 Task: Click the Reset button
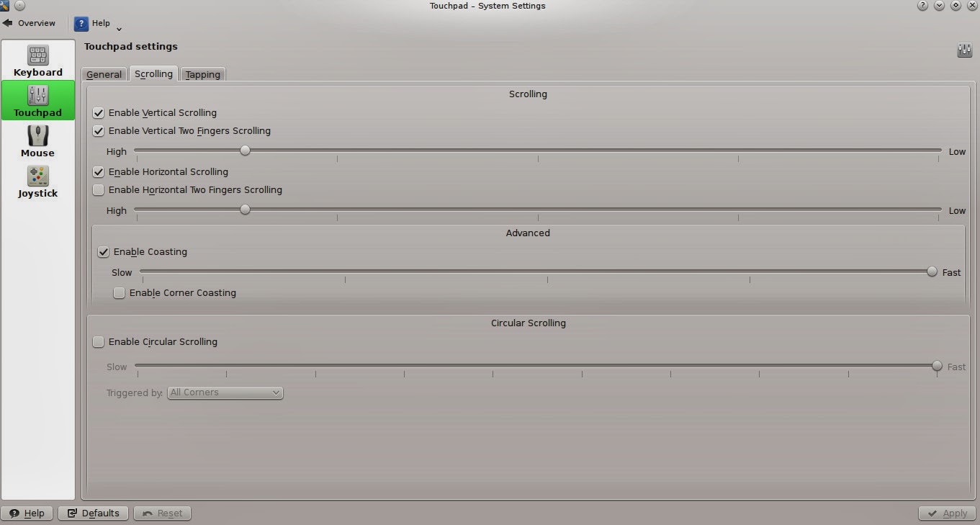coord(163,513)
